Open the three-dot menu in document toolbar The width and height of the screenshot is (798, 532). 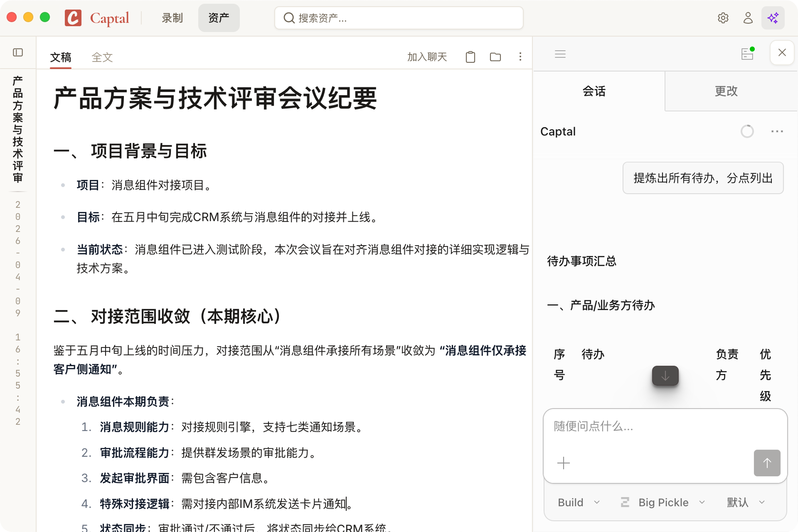[x=520, y=57]
